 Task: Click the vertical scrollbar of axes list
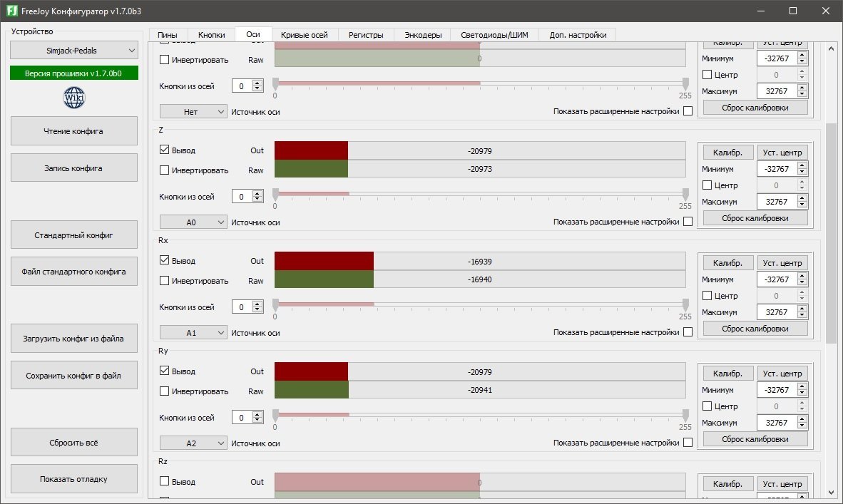click(830, 235)
